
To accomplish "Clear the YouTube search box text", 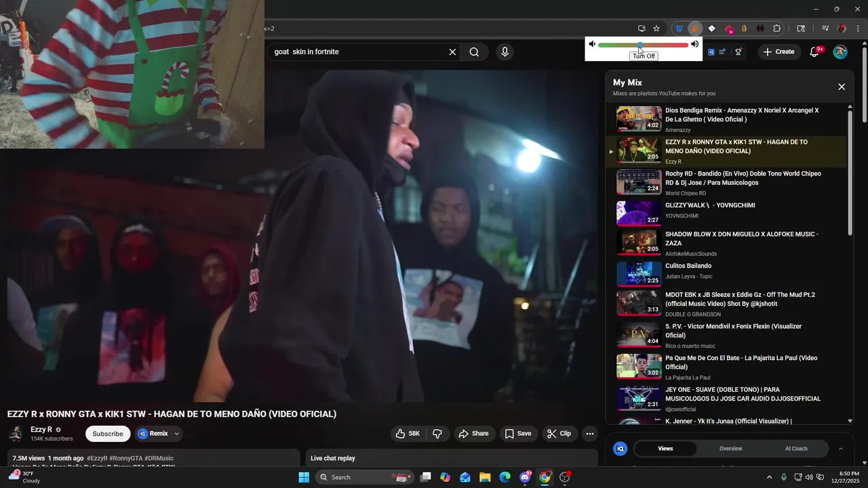I will click(452, 52).
